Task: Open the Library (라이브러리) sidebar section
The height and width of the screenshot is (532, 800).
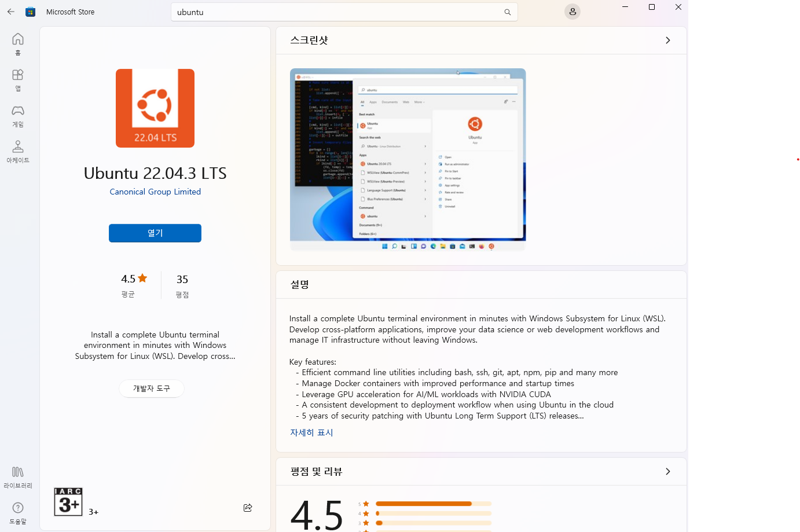Action: 18,477
